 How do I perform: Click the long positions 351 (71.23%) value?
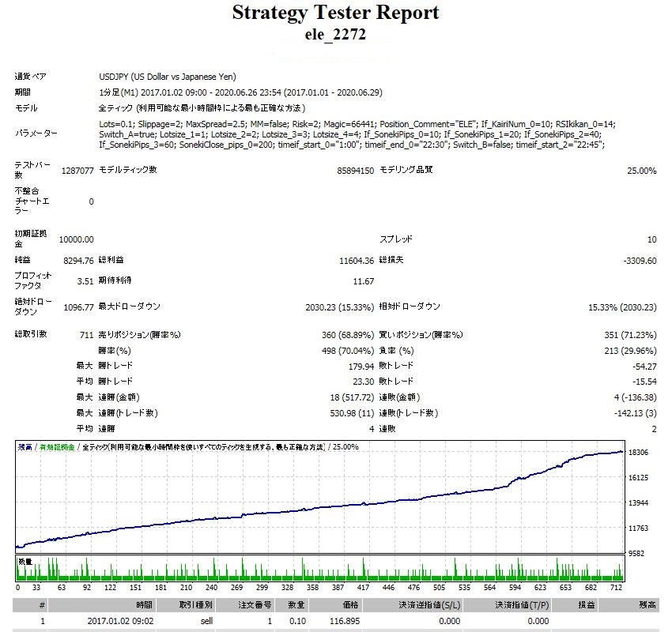[630, 335]
